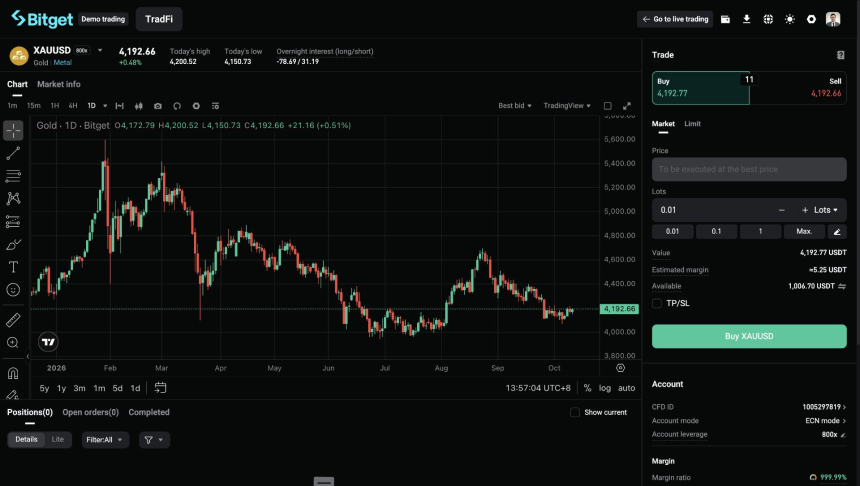The image size is (860, 486).
Task: Toggle the chart layout square icon
Action: [x=608, y=106]
